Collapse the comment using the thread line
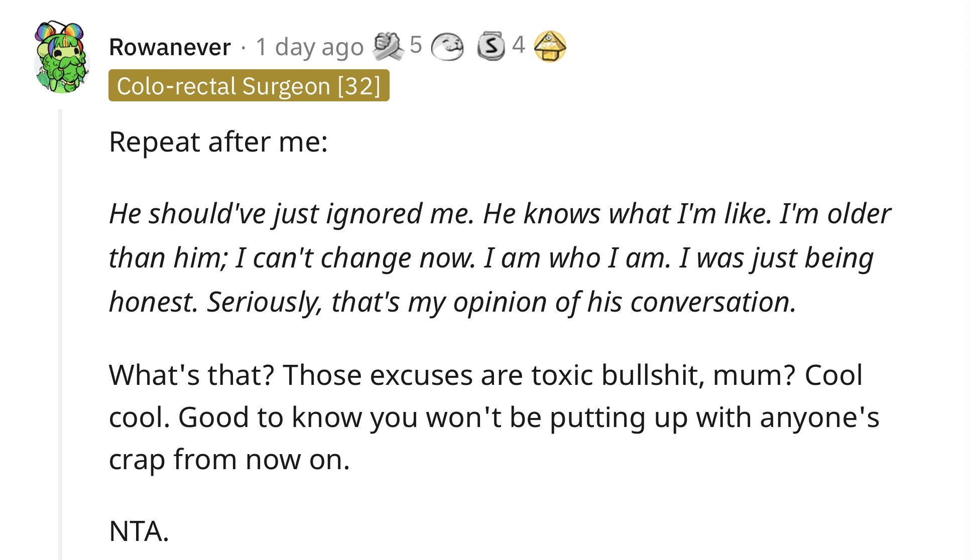Image resolution: width=971 pixels, height=560 pixels. pyautogui.click(x=60, y=334)
